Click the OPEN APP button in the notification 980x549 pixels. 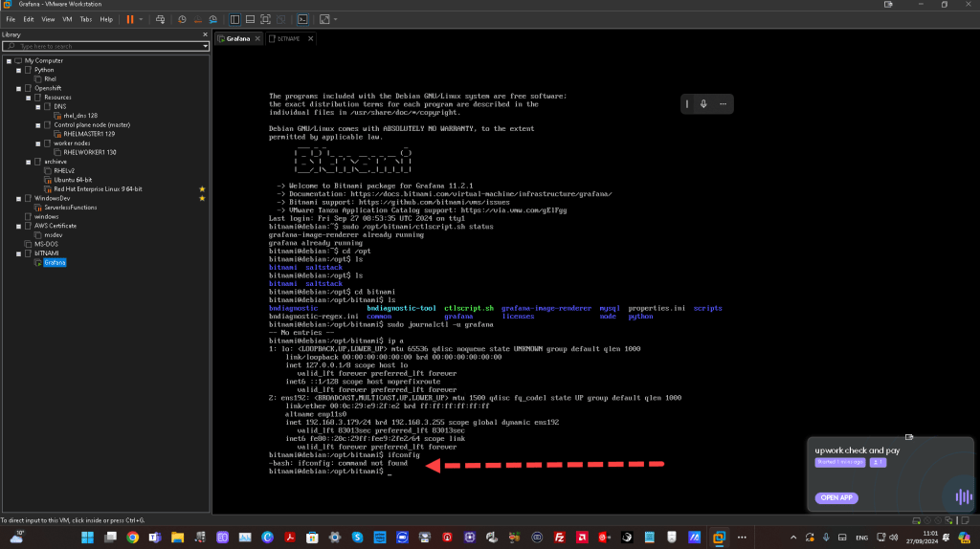(836, 497)
